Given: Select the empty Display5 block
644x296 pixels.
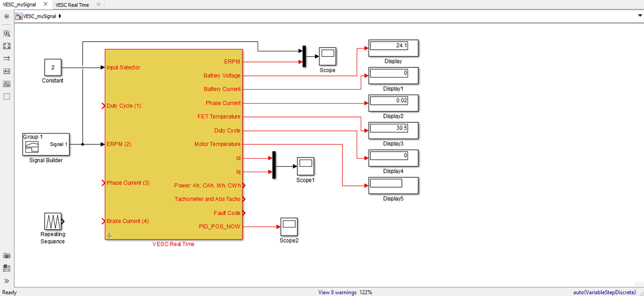Looking at the screenshot, I should pyautogui.click(x=394, y=186).
